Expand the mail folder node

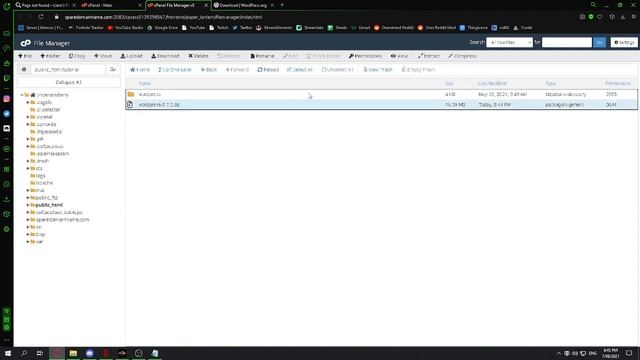[28, 191]
